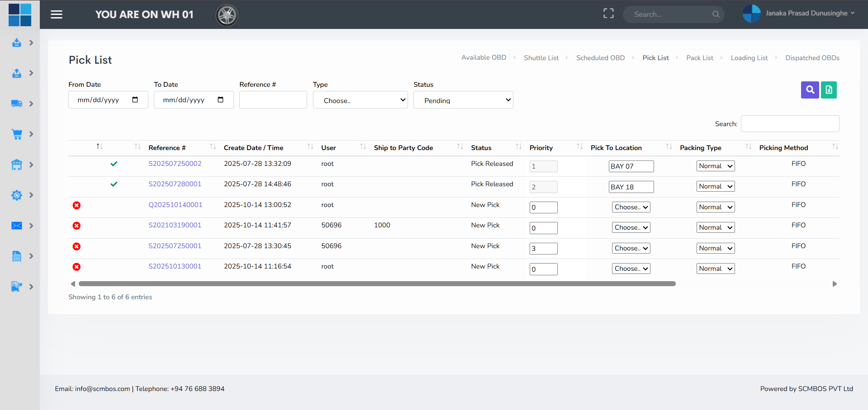
Task: Open Pick To Location dropdown for S202510130001
Action: [x=631, y=269]
